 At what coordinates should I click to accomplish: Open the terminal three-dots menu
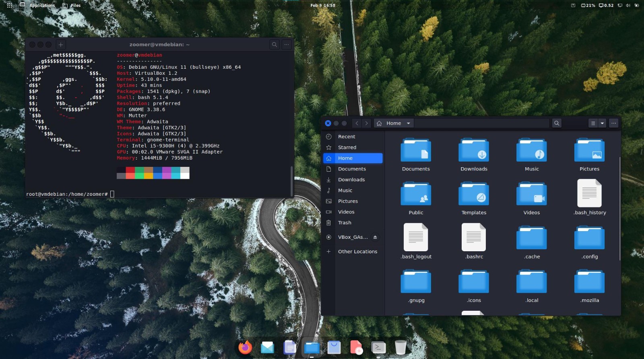click(287, 45)
